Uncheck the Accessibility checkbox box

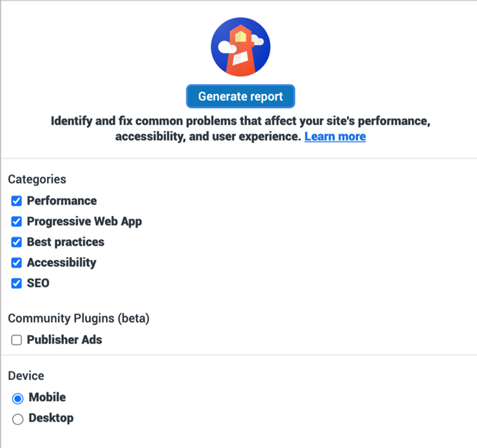click(16, 263)
